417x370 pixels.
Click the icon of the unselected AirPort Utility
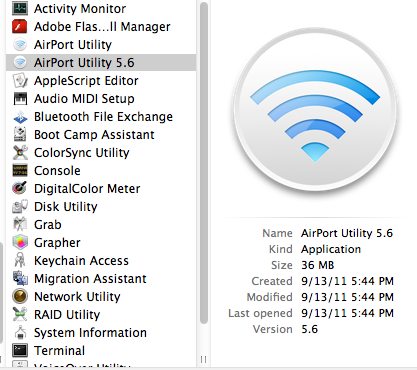(20, 45)
